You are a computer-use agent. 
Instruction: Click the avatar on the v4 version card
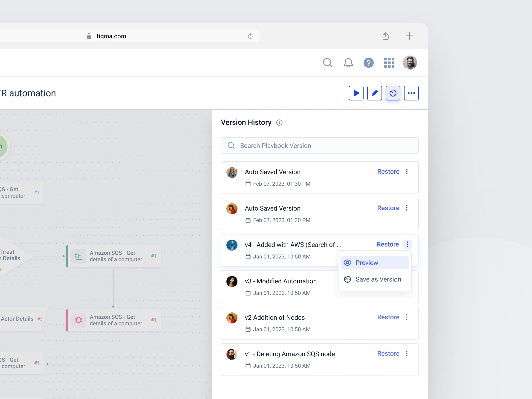(x=232, y=245)
